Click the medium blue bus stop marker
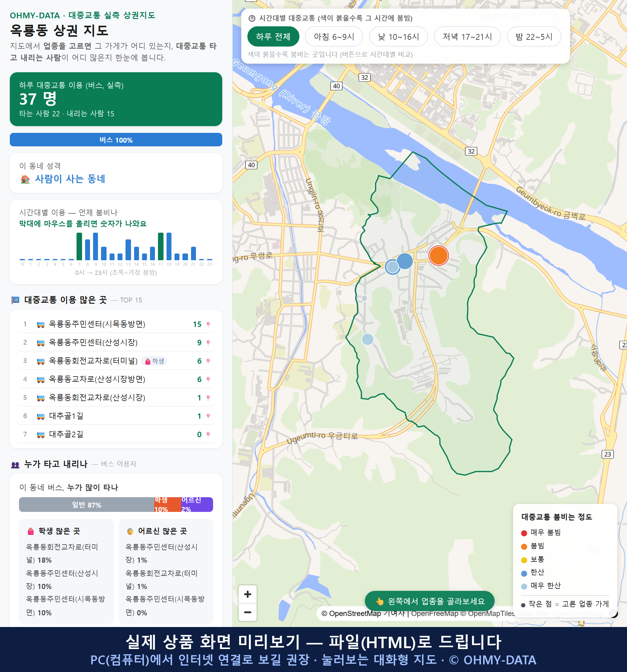Screen dimensions: 627x672 tap(405, 261)
